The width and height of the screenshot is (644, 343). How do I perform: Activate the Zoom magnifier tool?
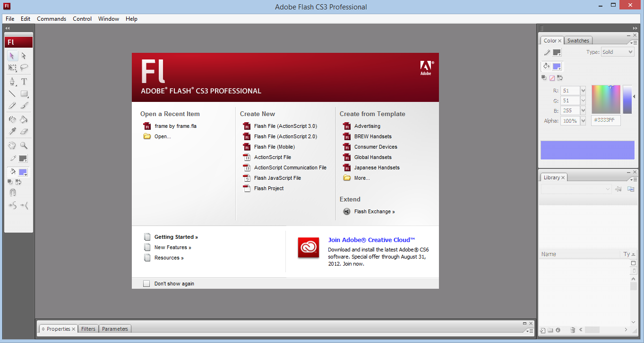point(24,146)
